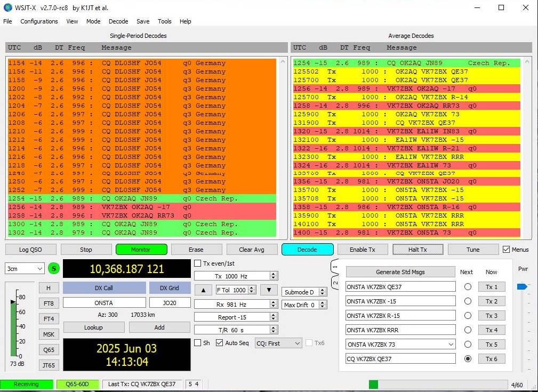Click the WSJT-X globe icon in the title bar

click(x=7, y=7)
